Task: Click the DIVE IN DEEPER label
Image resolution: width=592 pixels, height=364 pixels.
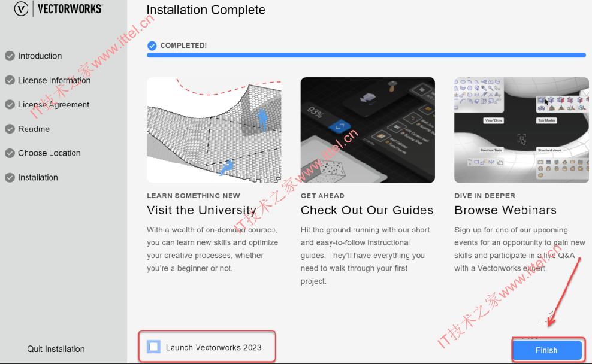Action: pyautogui.click(x=485, y=196)
